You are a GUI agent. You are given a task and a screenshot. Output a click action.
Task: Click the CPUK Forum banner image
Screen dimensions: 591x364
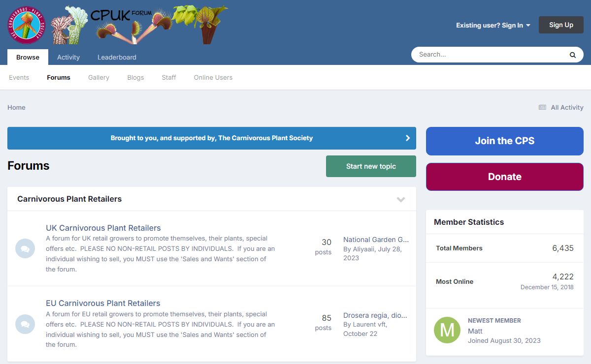click(x=139, y=25)
